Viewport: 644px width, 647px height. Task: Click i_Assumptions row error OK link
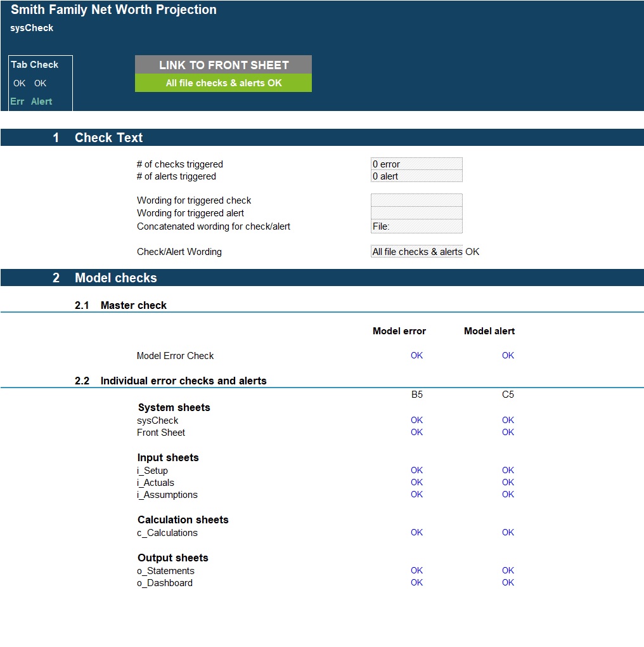pos(416,494)
